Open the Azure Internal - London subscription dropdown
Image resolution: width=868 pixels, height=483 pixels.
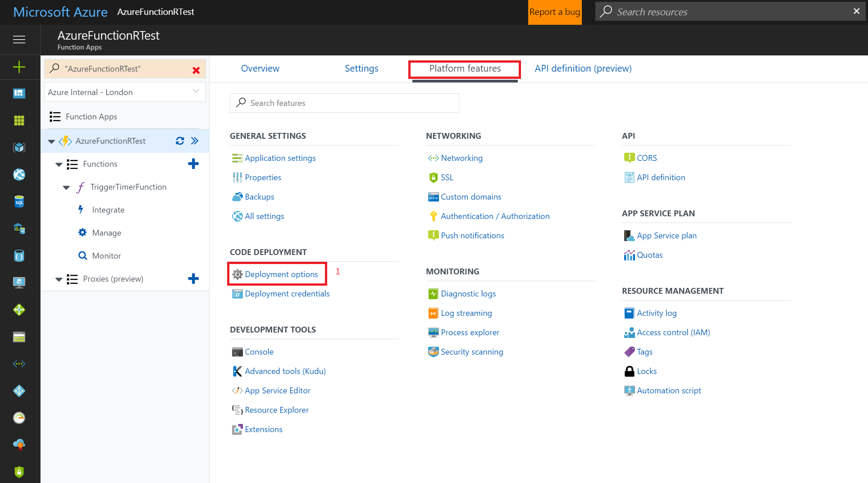pyautogui.click(x=125, y=92)
